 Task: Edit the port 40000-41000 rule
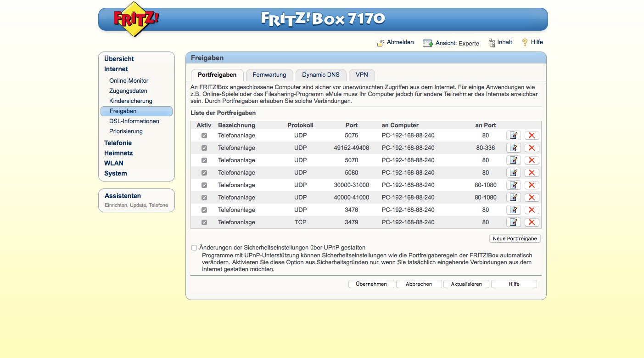(514, 198)
